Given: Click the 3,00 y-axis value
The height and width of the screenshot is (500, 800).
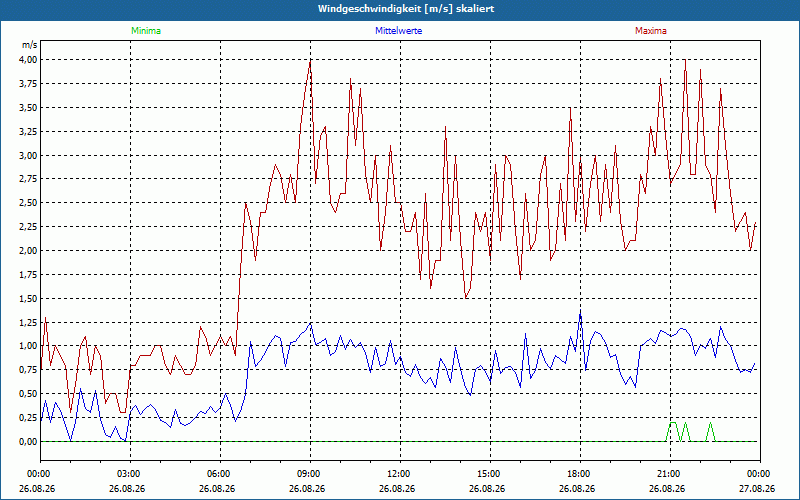Looking at the screenshot, I should click(x=28, y=155).
